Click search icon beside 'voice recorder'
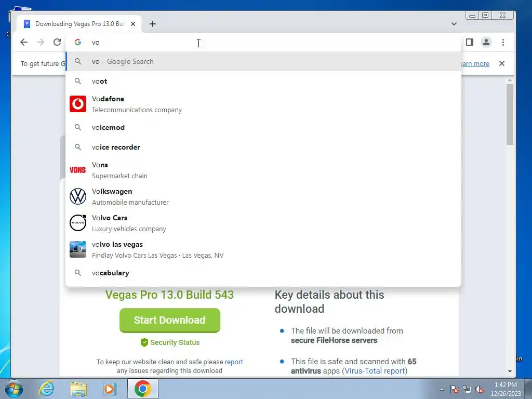Image resolution: width=532 pixels, height=399 pixels. 78,147
